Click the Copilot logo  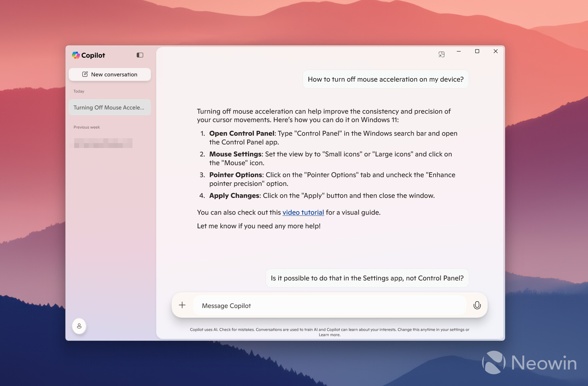tap(88, 55)
